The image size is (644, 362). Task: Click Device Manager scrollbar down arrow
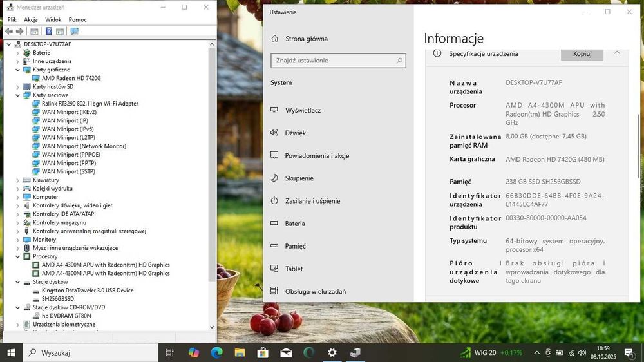click(x=212, y=327)
